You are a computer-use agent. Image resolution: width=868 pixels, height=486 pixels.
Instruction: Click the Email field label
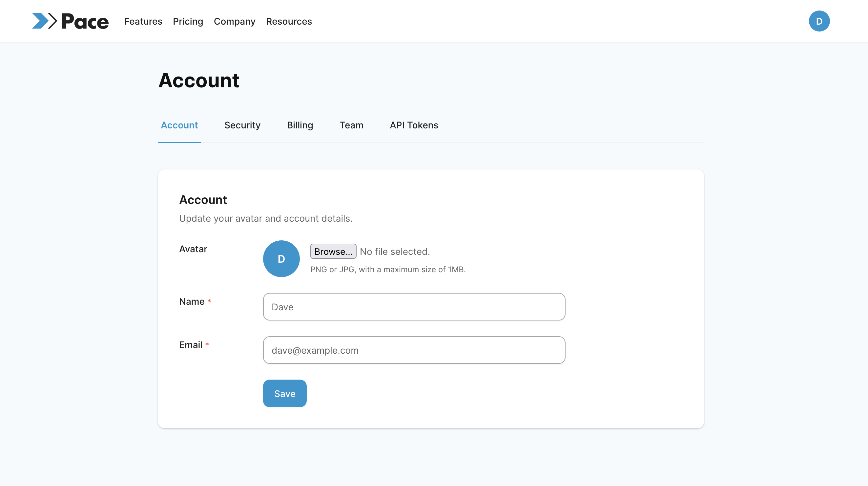pos(191,345)
